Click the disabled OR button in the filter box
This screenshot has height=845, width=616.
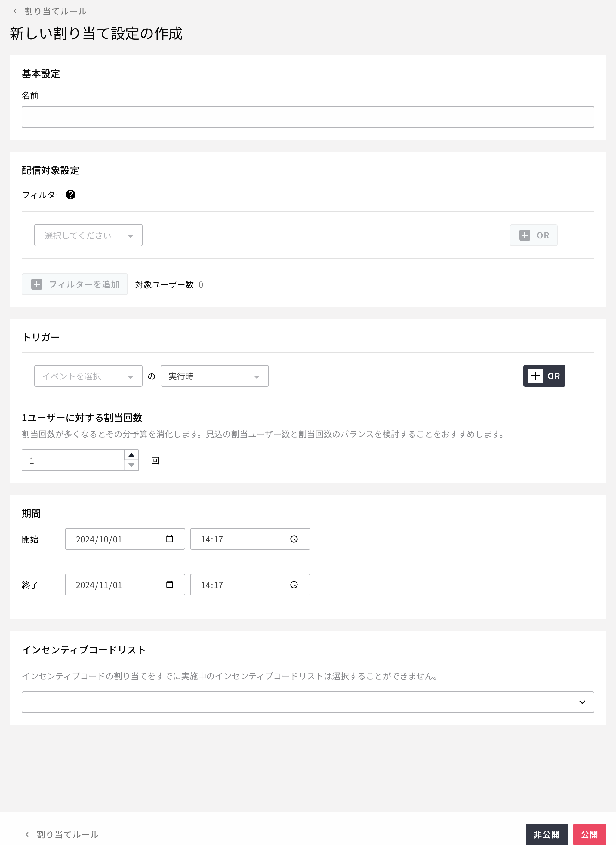coord(534,235)
